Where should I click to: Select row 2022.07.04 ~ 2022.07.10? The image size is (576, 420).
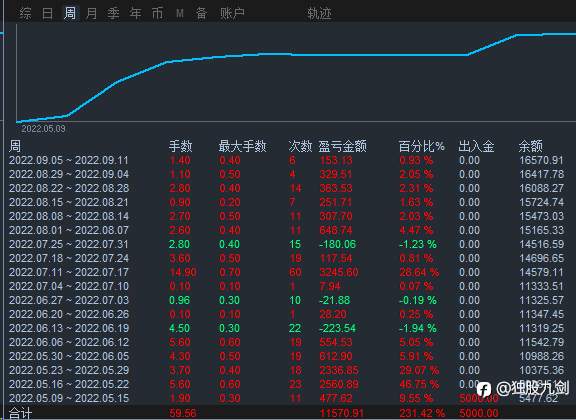287,286
